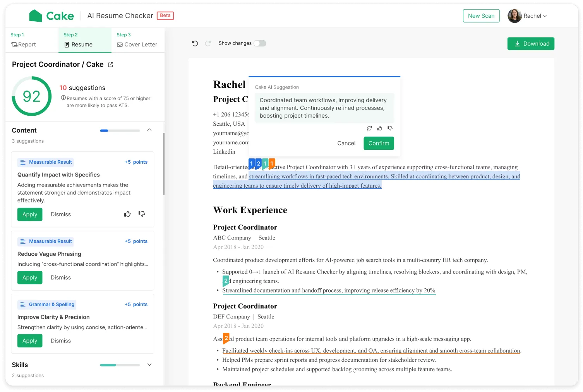Viewport: 583px width, 392px height.
Task: Click the Content progress bar
Action: (120, 131)
